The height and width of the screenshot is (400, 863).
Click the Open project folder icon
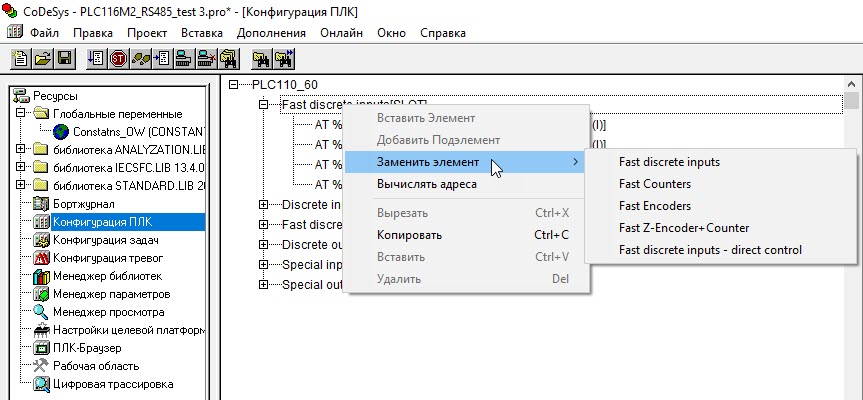[x=42, y=59]
